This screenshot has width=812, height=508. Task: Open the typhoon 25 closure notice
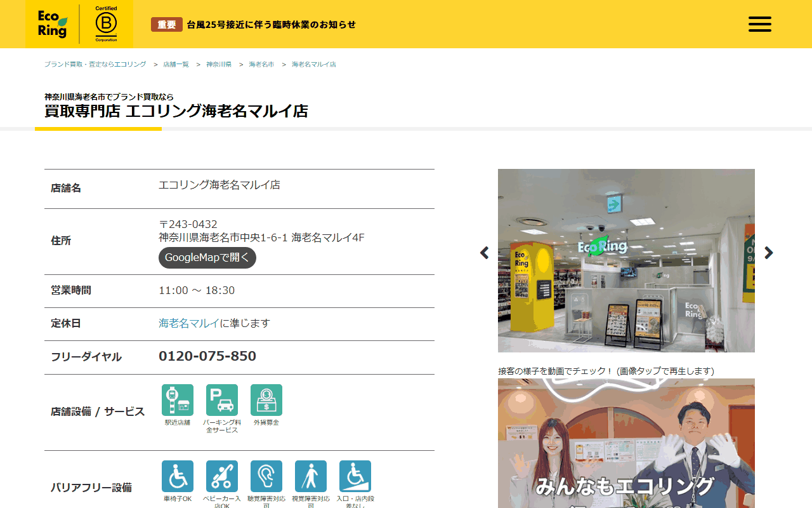coord(272,25)
